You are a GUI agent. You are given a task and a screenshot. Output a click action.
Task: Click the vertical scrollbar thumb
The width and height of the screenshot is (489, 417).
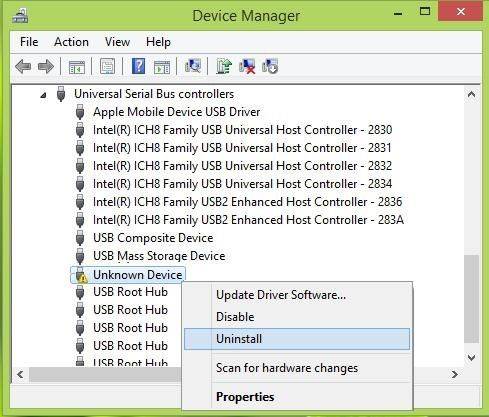(x=471, y=299)
